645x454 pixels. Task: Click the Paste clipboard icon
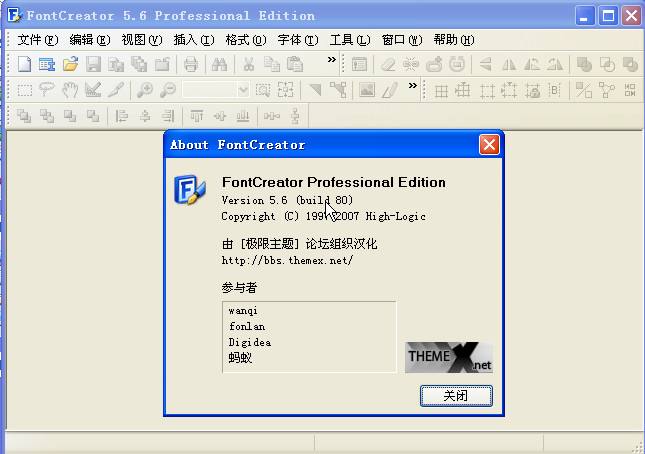tap(295, 64)
